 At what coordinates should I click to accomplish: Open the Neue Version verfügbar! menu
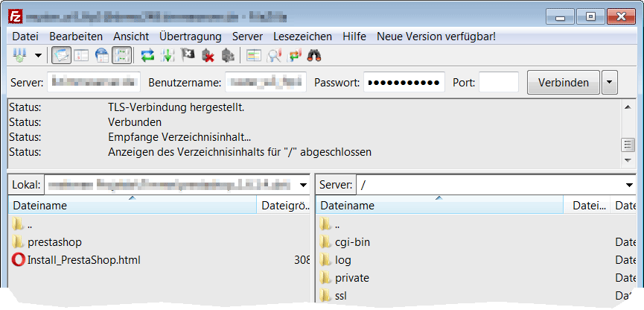click(x=436, y=37)
